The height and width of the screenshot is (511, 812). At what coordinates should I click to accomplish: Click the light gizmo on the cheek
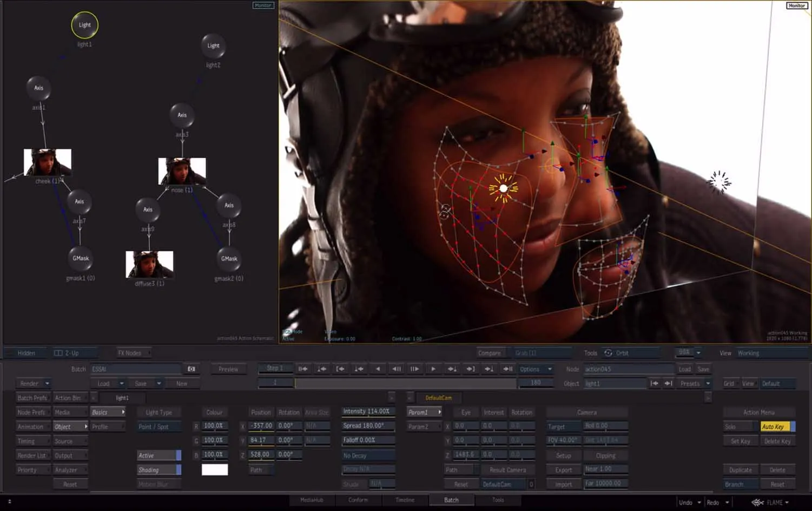pos(503,188)
